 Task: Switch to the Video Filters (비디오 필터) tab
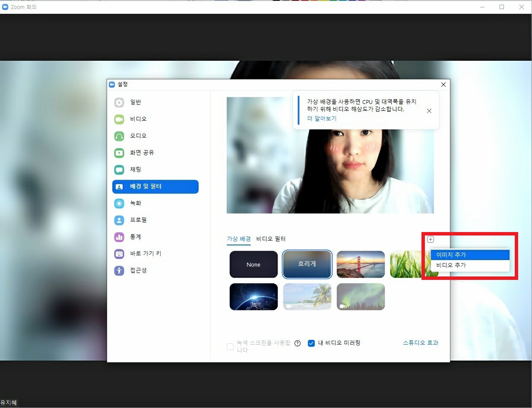click(x=271, y=239)
